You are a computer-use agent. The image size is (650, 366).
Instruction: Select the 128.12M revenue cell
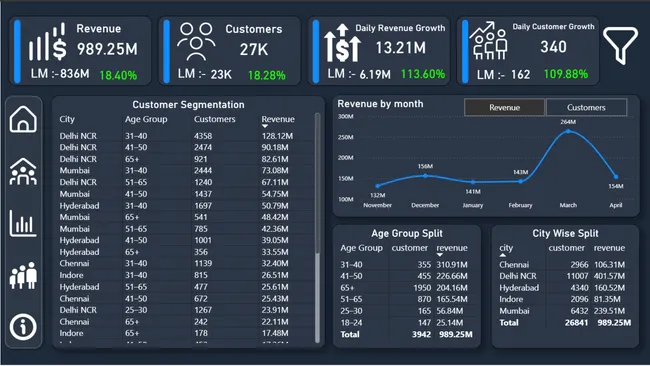click(277, 136)
